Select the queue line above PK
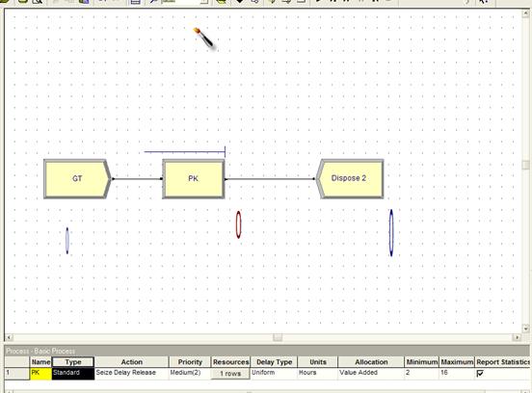Screen dimensions: 532x393 pyautogui.click(x=185, y=152)
